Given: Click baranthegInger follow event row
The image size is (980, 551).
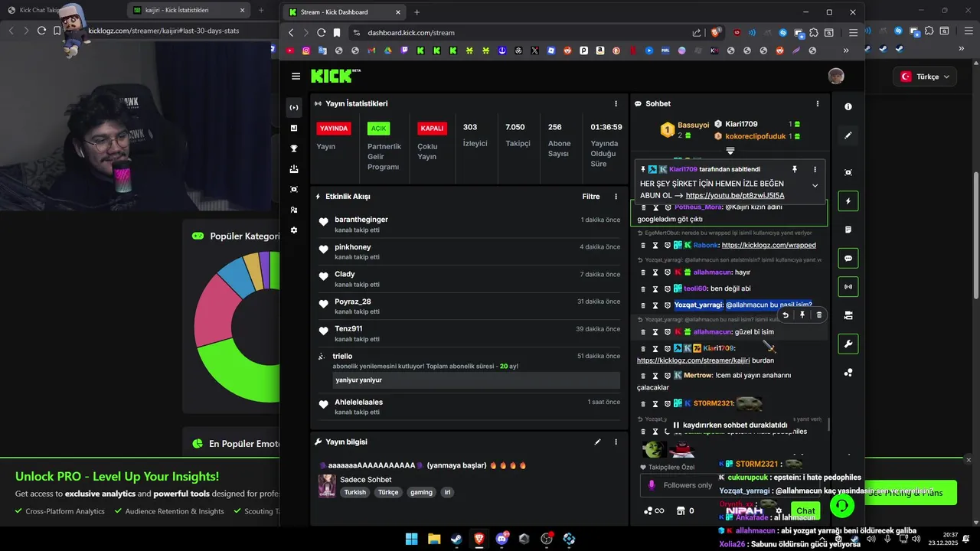Looking at the screenshot, I should pyautogui.click(x=469, y=223).
